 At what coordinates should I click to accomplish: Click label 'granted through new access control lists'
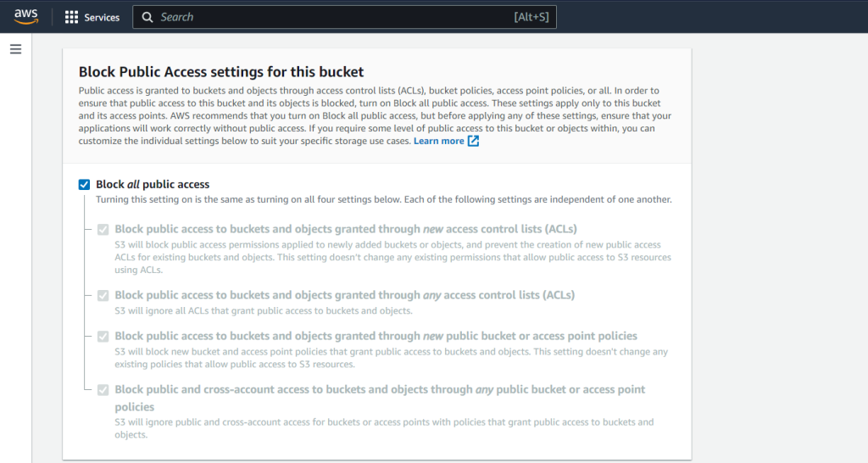click(x=345, y=229)
